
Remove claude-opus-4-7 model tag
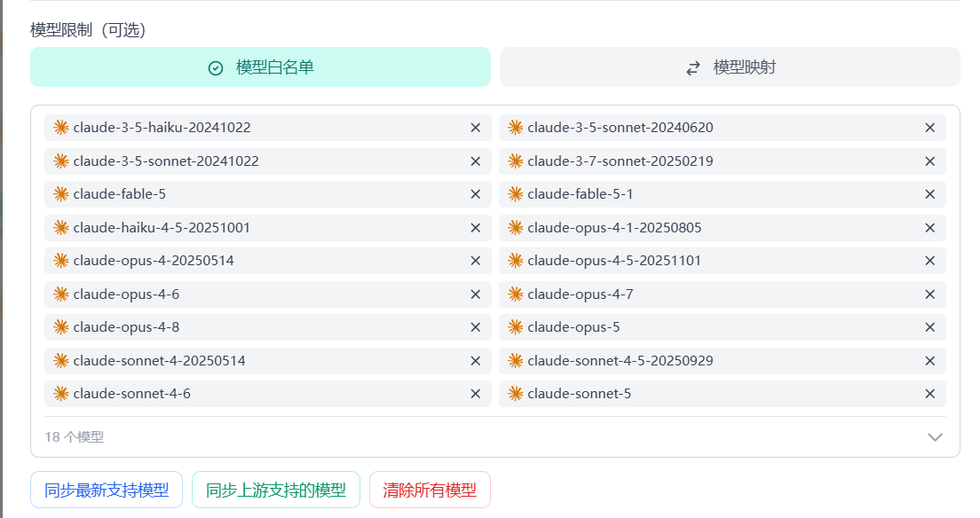click(930, 294)
